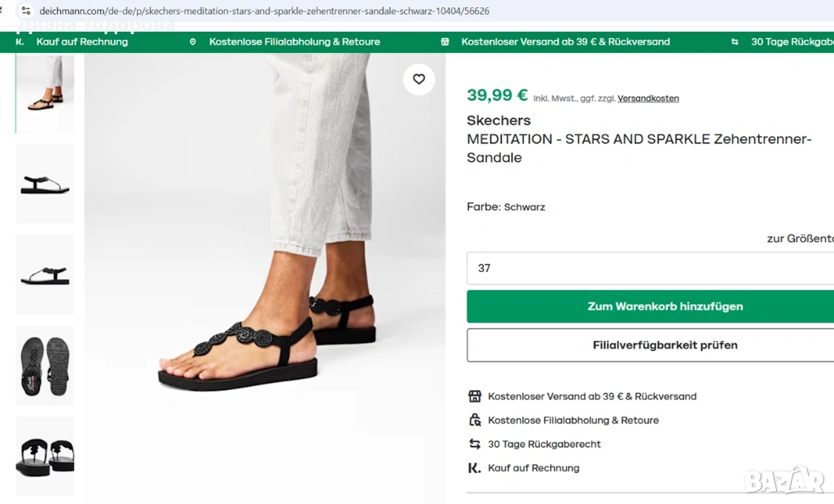Add sandal to wishlist with heart icon
This screenshot has width=834, height=504.
419,79
